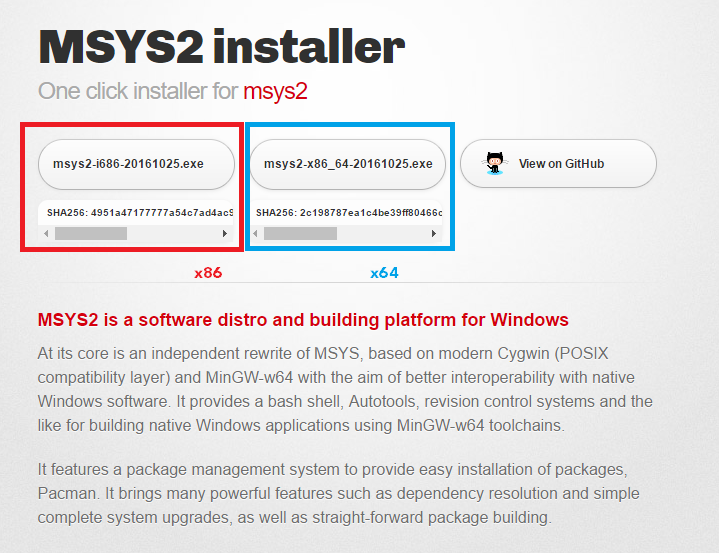Follow the red msys2 link in subtitle
Screen dimensions: 719x553
click(x=275, y=91)
